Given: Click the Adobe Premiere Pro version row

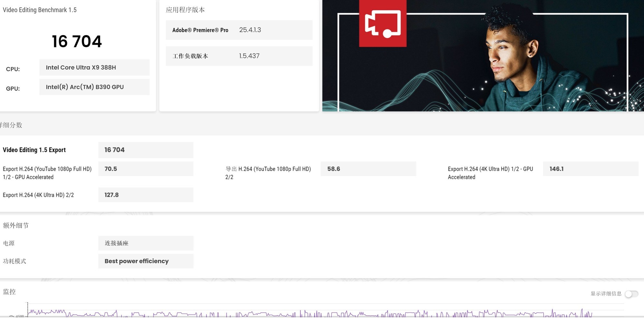Looking at the screenshot, I should (239, 30).
